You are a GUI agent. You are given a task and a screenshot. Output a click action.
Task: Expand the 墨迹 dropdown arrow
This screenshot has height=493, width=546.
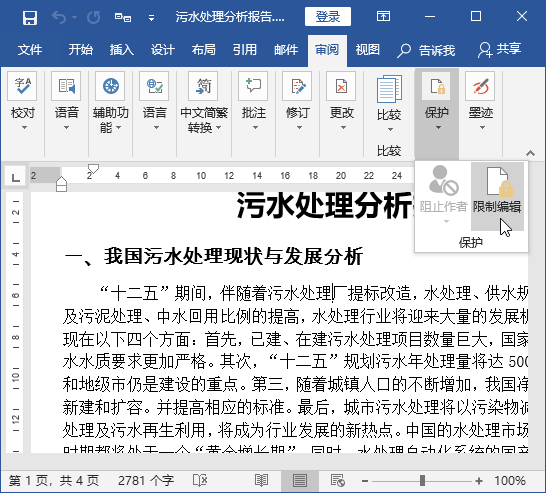pos(482,127)
